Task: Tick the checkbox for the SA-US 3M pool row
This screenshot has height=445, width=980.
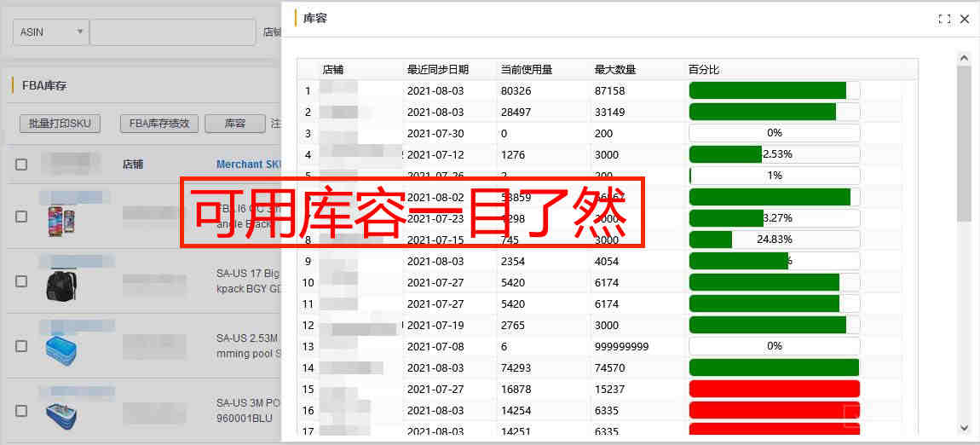Action: click(21, 411)
